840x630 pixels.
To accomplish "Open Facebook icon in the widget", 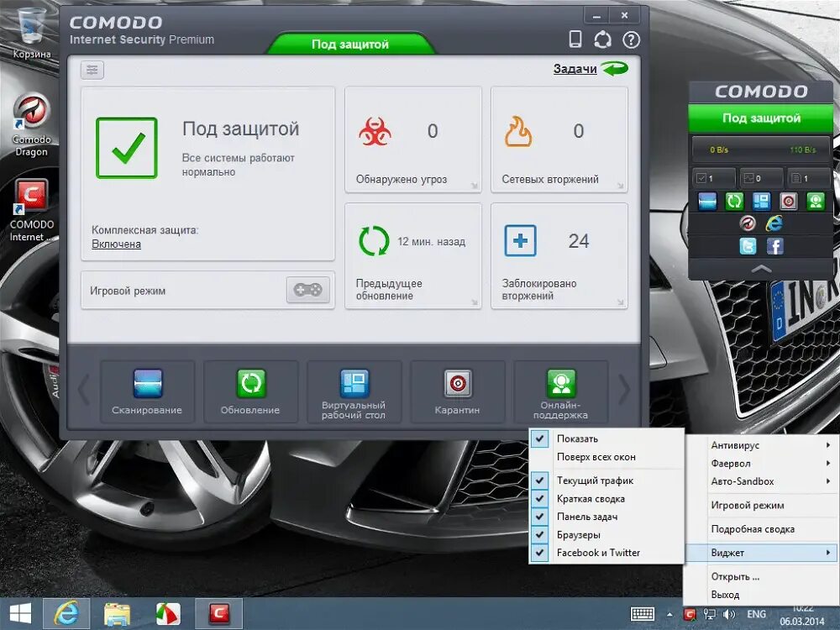I will pos(774,246).
